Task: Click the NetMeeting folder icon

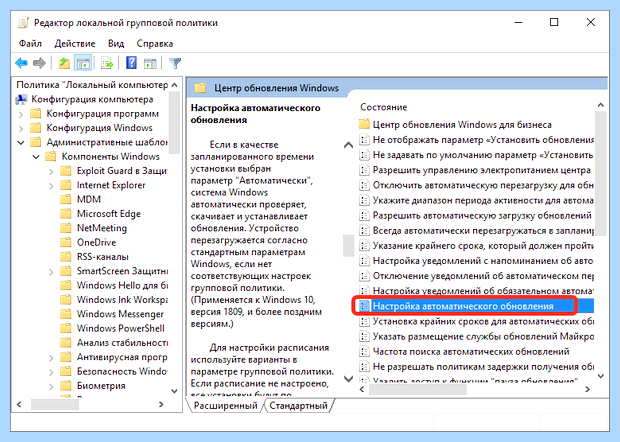Action: point(65,228)
